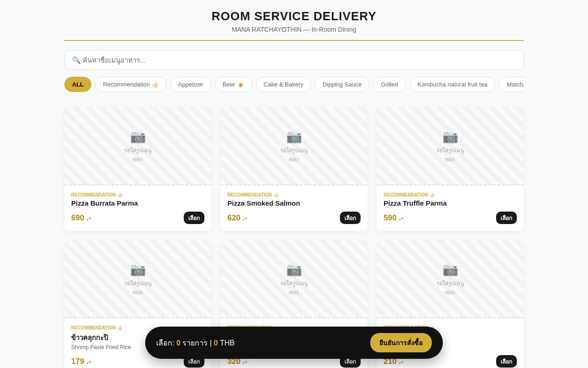The width and height of the screenshot is (588, 368).
Task: Filter by Appetizer category
Action: [191, 84]
